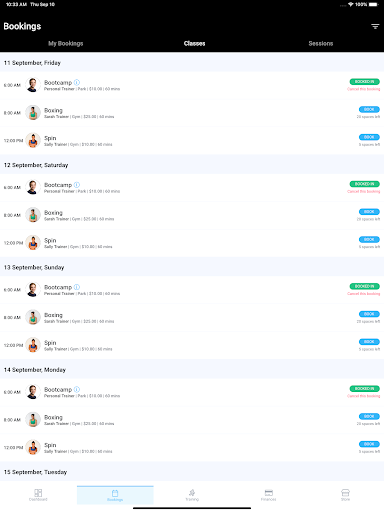The width and height of the screenshot is (384, 512).
Task: Show info for Bootcamp on 12 September
Action: coord(77,185)
